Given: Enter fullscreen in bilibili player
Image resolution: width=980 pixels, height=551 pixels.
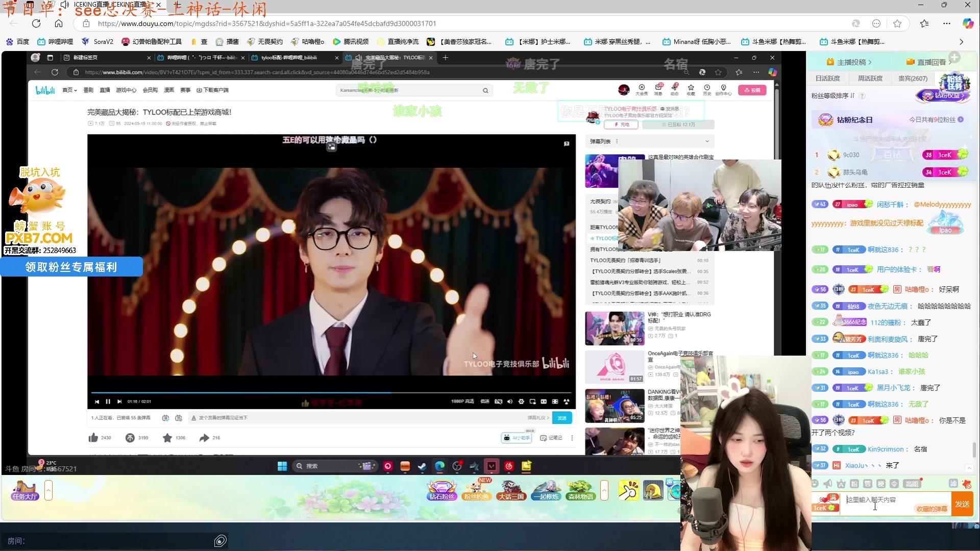Looking at the screenshot, I should 566,402.
